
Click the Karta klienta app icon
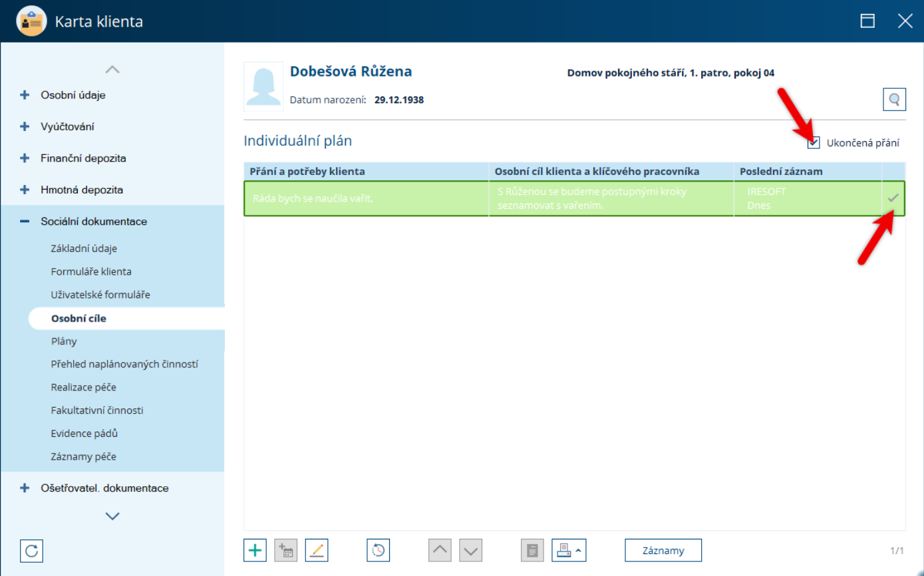click(x=31, y=21)
